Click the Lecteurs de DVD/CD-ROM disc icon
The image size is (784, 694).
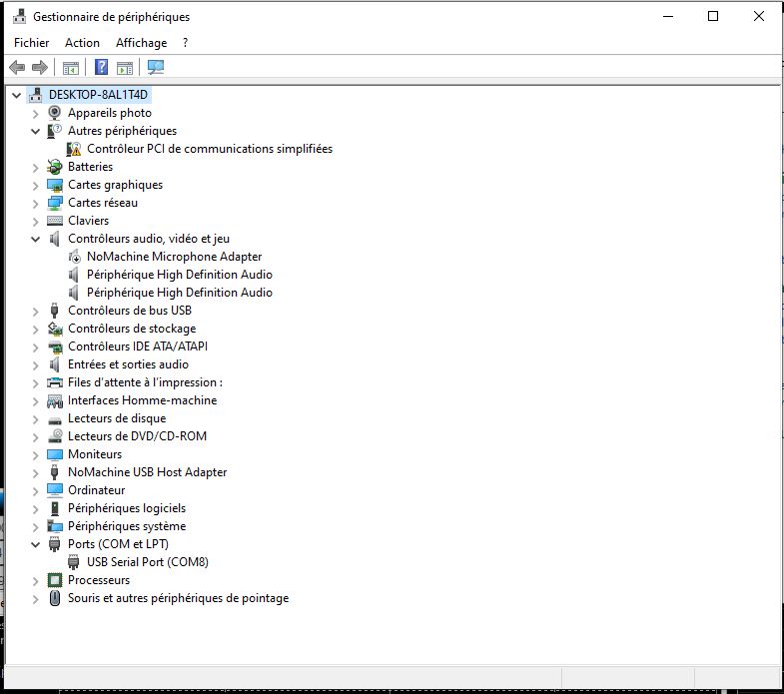point(55,436)
